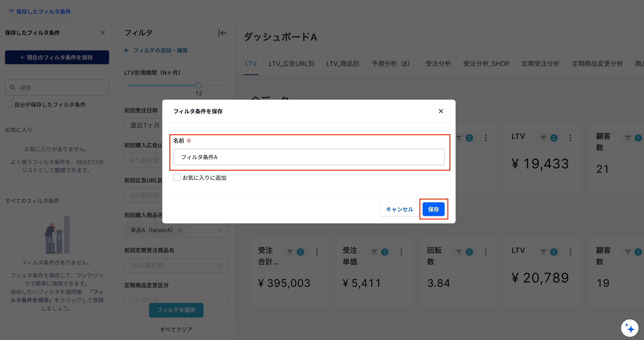Click the LTV計測期間 slider handle

198,85
